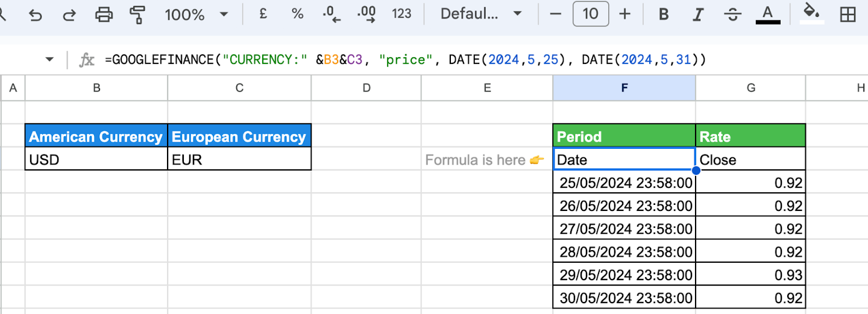This screenshot has height=314, width=868.
Task: Select column E header
Action: pos(487,88)
